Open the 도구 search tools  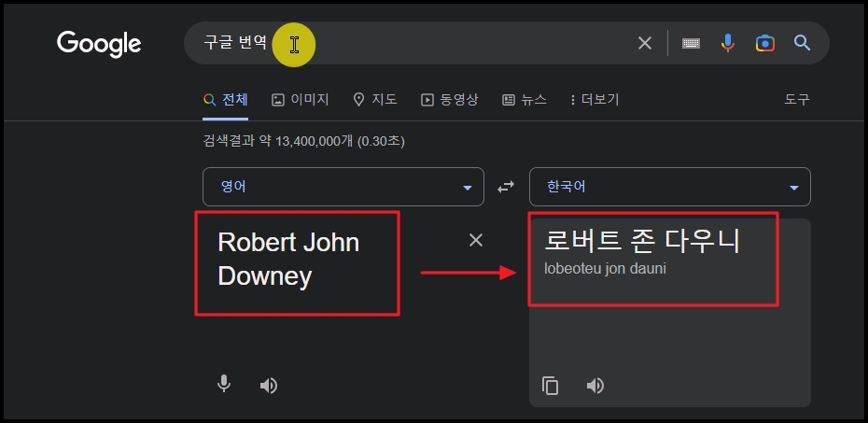(x=797, y=100)
